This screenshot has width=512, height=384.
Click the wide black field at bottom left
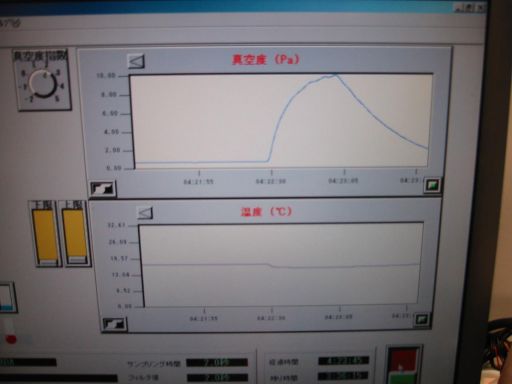click(x=58, y=378)
